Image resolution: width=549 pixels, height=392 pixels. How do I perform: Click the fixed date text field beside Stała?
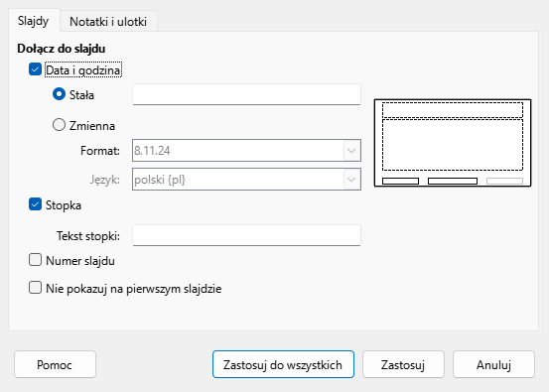click(x=246, y=94)
